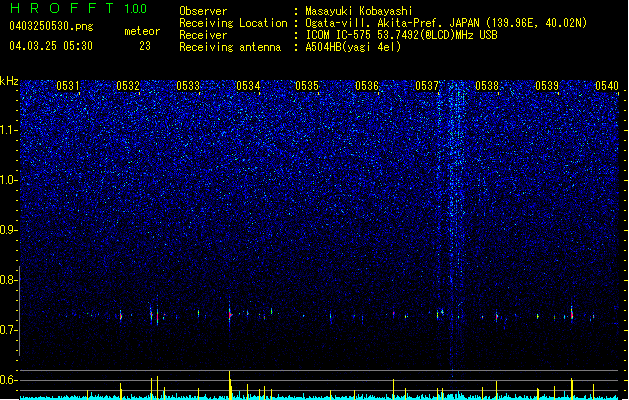Click the 0.9 kHz axis label
Screen dimensions: 629x400
tap(9, 230)
